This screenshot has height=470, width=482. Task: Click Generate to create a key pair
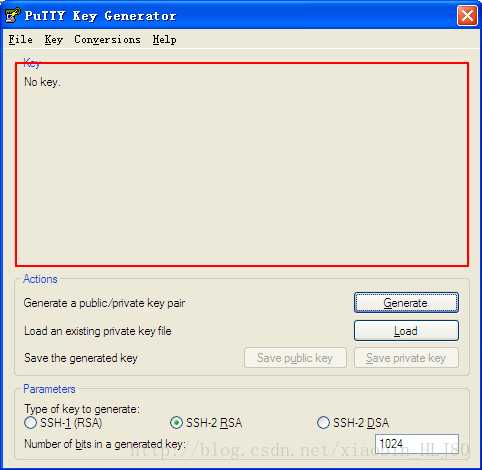(406, 303)
